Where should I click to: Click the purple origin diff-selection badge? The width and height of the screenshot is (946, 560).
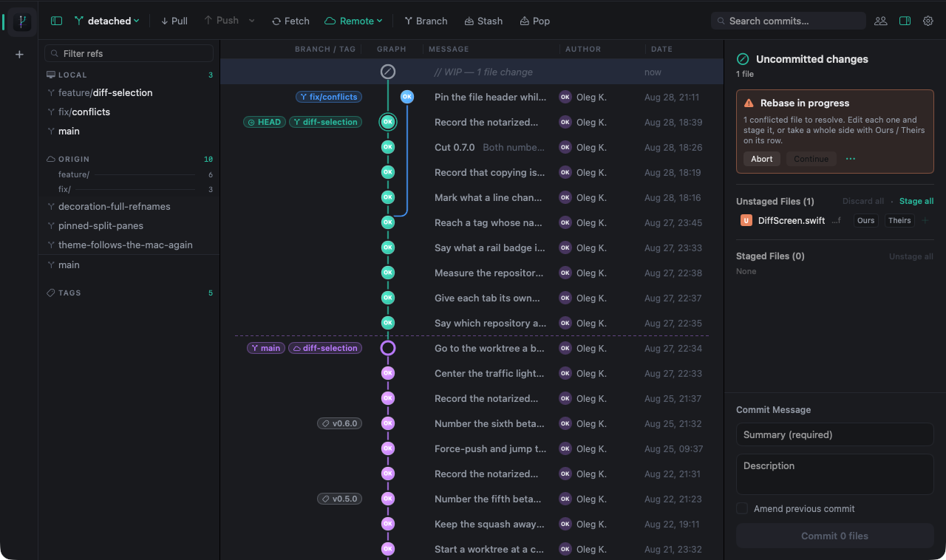(x=325, y=348)
